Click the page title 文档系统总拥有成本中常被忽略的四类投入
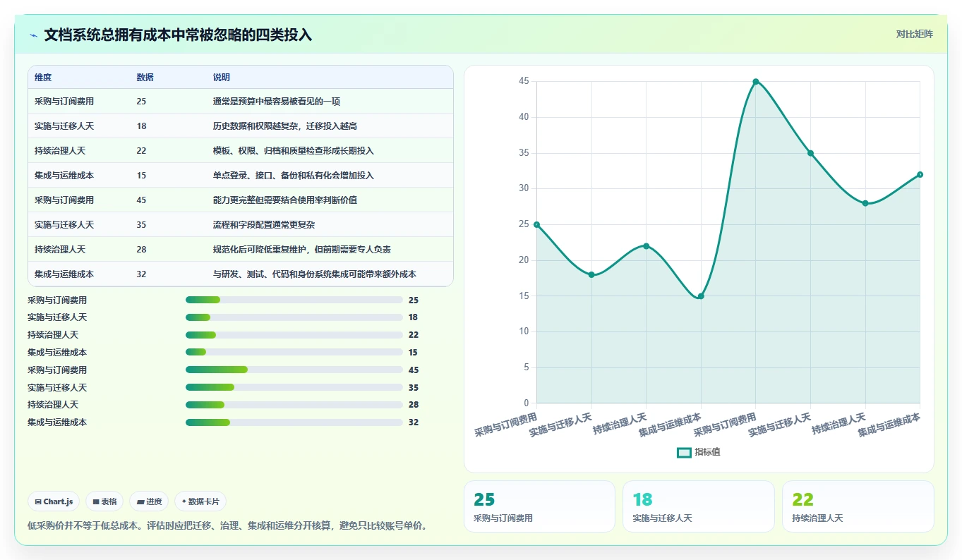Screen dimensions: 962x560 point(178,35)
